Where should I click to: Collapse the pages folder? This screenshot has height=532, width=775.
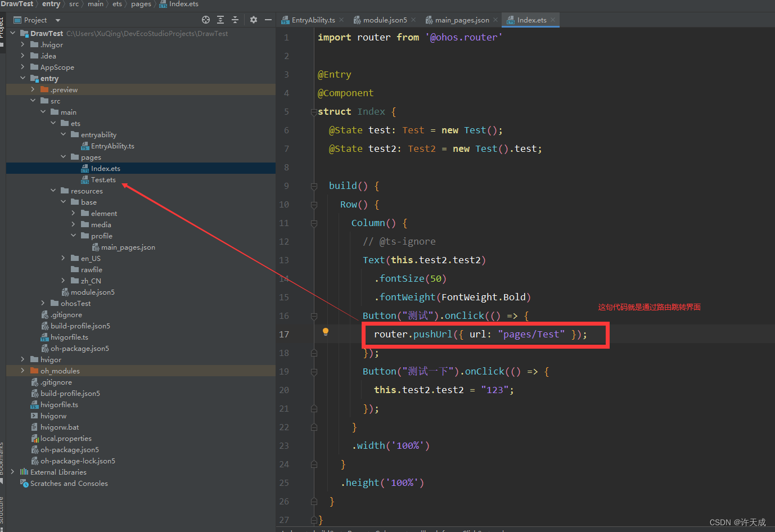coord(63,157)
